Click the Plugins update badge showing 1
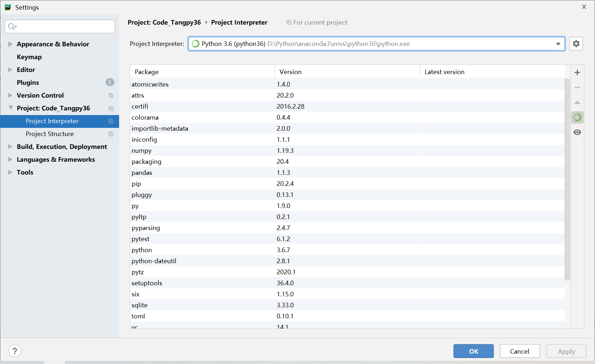Image resolution: width=595 pixels, height=364 pixels. pos(110,82)
